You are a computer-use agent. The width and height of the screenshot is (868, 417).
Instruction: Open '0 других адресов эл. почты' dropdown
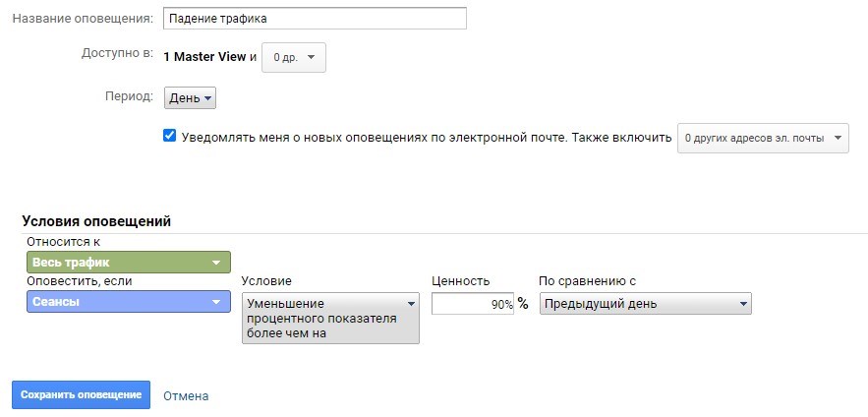(x=763, y=138)
